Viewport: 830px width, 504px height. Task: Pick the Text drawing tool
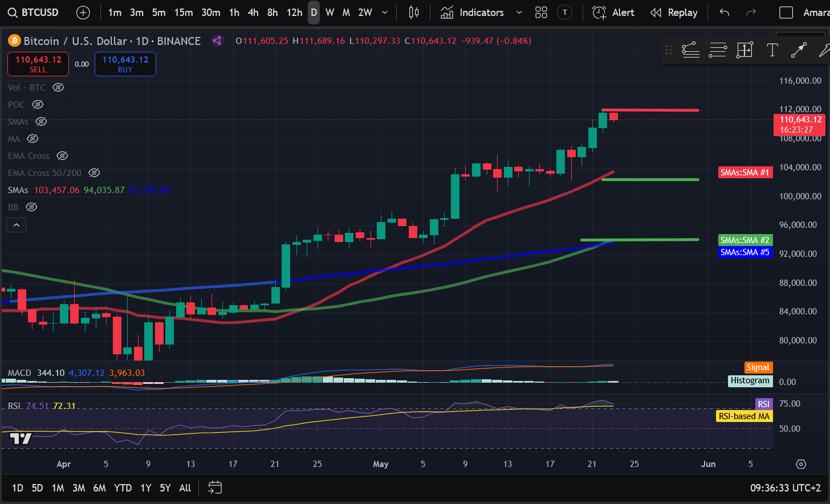[x=772, y=50]
